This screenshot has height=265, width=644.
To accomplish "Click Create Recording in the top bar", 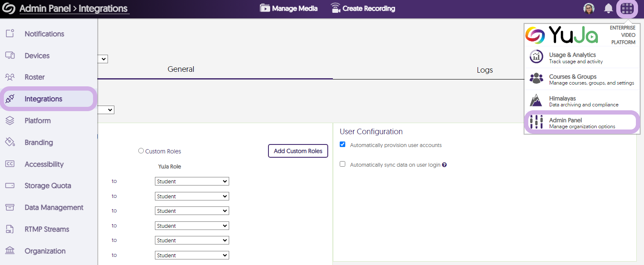I will 363,9.
